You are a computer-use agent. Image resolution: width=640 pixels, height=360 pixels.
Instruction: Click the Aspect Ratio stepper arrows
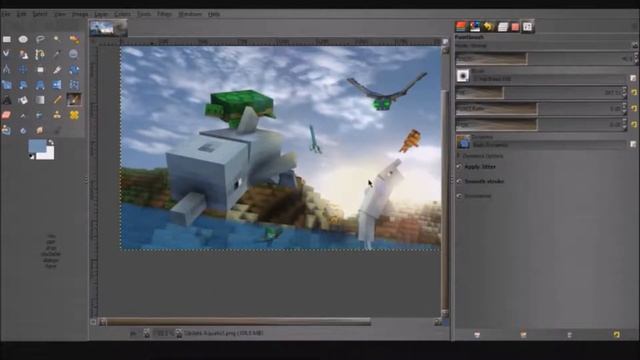[624, 109]
